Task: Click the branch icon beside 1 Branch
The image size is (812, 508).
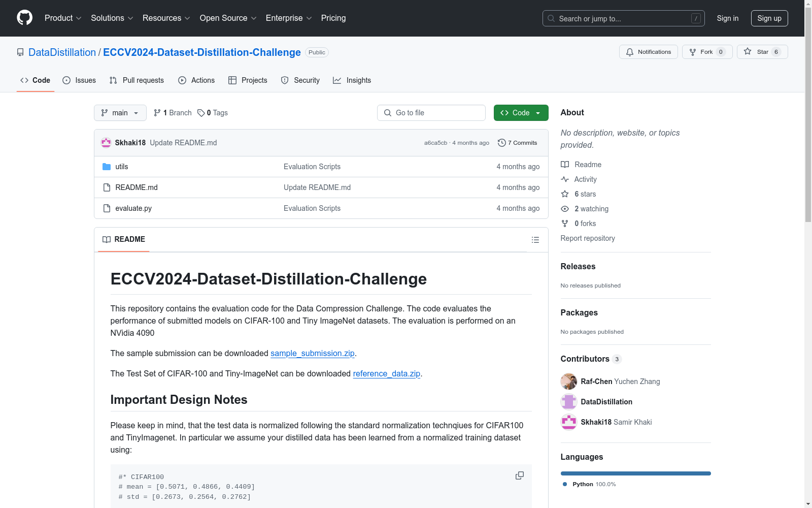Action: [x=157, y=113]
